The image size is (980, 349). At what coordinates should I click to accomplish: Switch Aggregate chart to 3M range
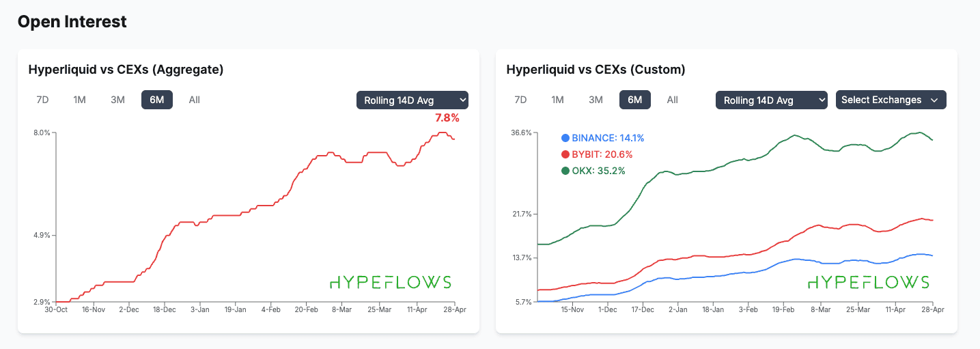(117, 100)
